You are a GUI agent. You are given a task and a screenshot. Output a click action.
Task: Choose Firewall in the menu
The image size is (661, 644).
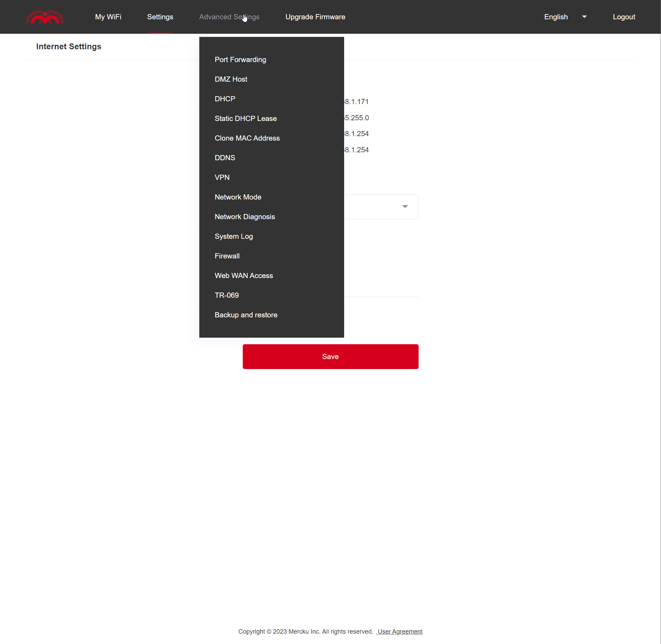pos(227,256)
